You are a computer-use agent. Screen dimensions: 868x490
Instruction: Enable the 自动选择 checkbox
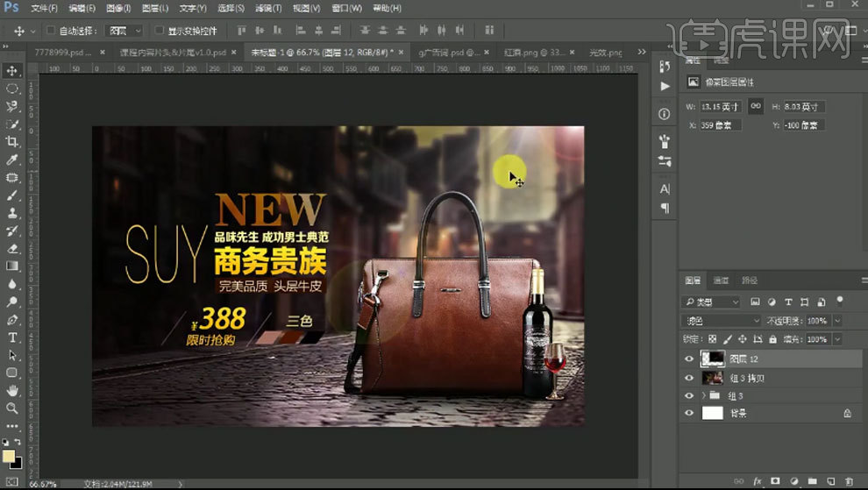[51, 31]
